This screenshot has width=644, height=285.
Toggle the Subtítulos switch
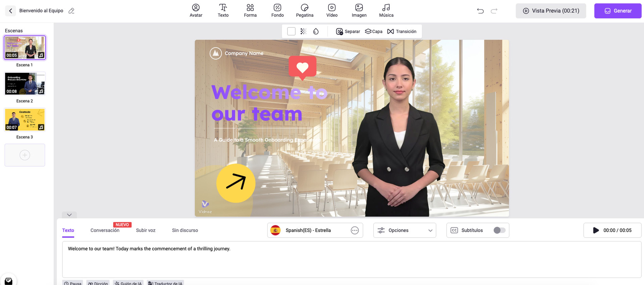click(x=499, y=230)
